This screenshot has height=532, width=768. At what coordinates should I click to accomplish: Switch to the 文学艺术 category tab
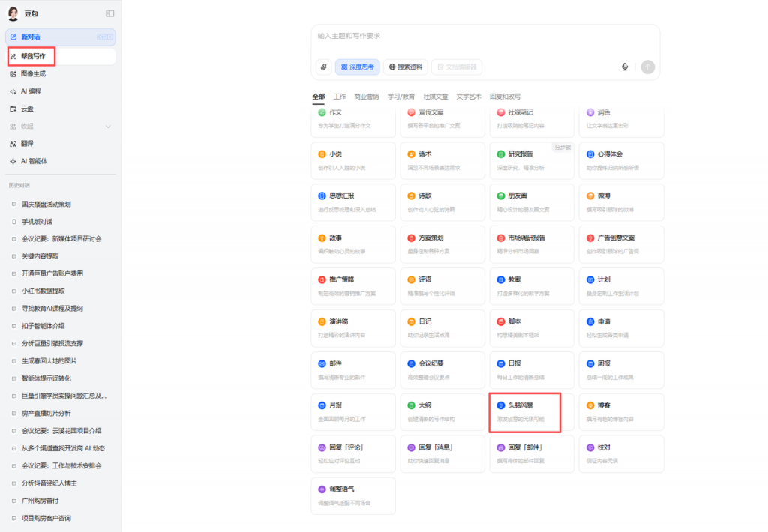[469, 97]
